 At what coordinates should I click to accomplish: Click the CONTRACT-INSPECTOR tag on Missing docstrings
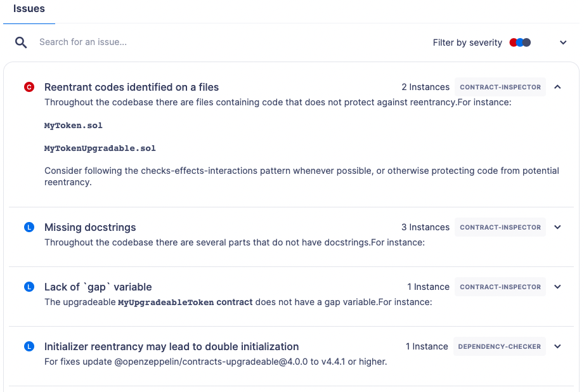(x=500, y=227)
